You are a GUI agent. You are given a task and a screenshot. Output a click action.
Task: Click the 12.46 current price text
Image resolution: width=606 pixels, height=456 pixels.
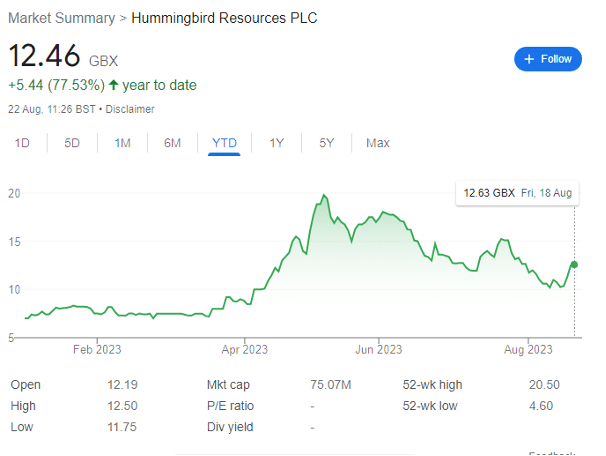(x=44, y=56)
